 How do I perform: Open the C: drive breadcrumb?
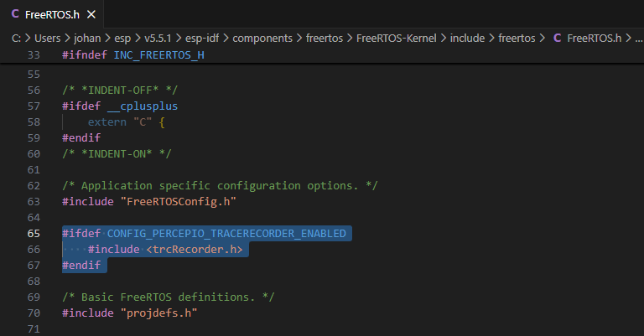pos(16,38)
